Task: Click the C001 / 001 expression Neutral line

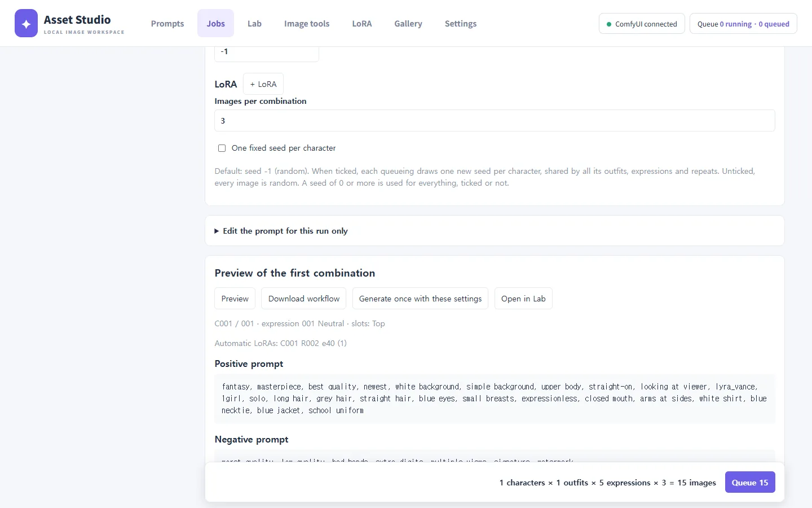Action: [299, 323]
